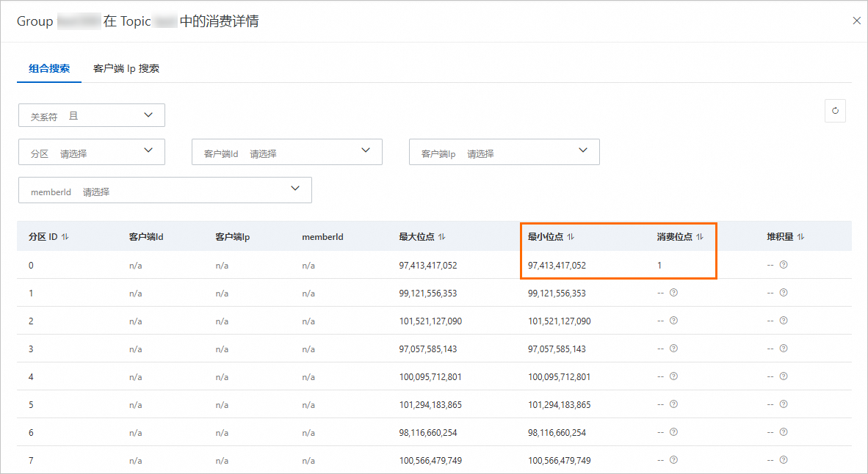The height and width of the screenshot is (474, 868).
Task: Click 堆积量 help icon in partition 4 row
Action: coord(784,376)
